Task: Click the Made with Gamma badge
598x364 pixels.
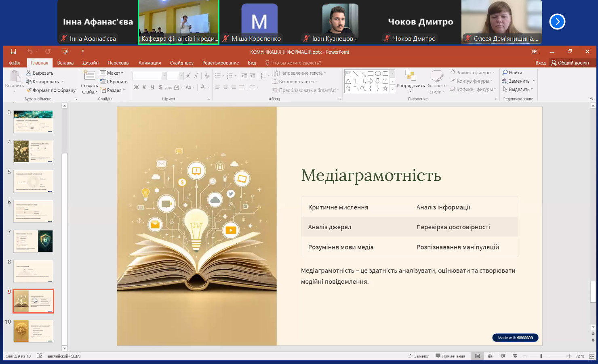Action: pyautogui.click(x=515, y=338)
